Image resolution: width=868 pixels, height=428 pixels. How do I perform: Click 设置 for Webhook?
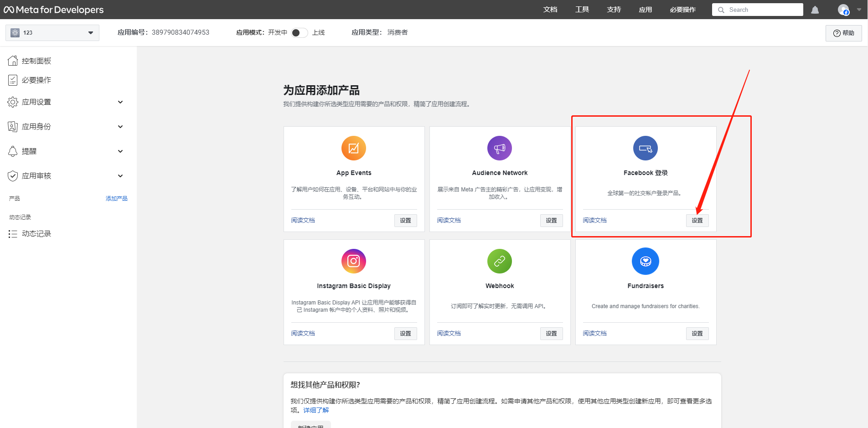552,334
